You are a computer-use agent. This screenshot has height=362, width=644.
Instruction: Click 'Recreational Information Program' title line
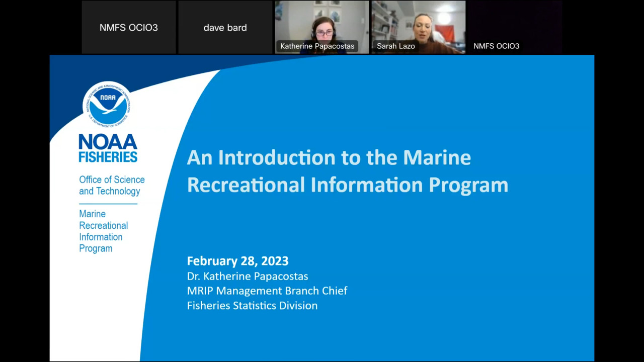click(x=348, y=185)
